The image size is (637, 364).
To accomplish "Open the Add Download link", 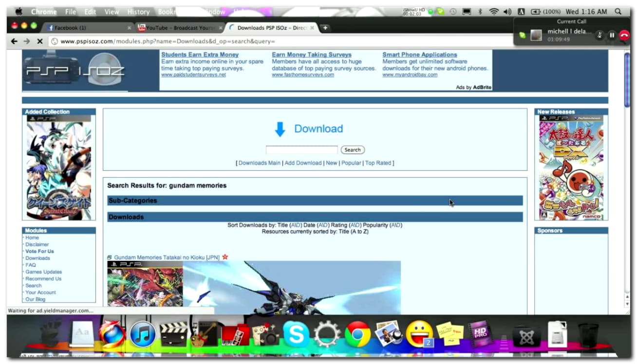I will (303, 163).
